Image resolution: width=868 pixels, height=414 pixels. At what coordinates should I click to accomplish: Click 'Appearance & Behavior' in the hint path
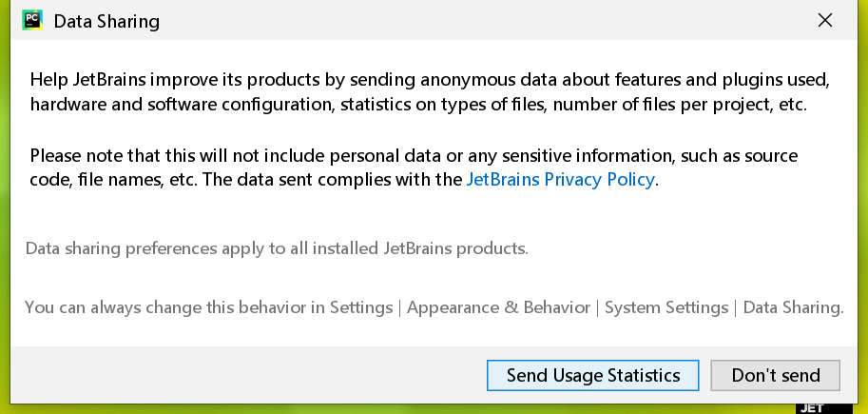[x=498, y=307]
